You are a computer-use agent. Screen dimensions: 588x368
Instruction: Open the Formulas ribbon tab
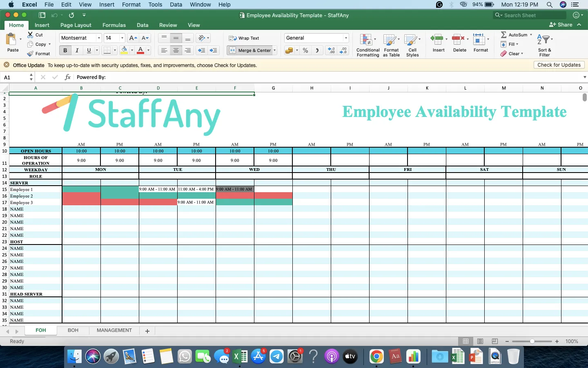click(x=114, y=25)
